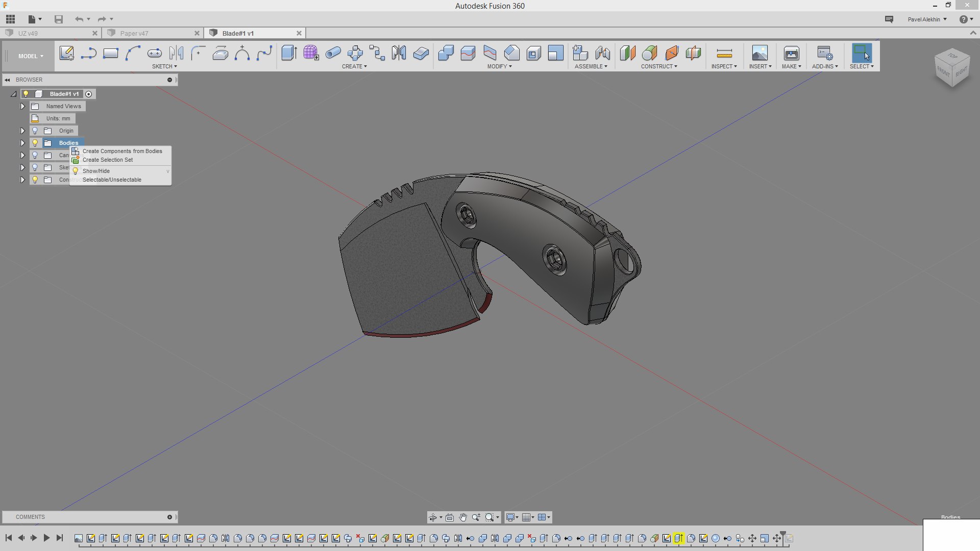Open the MODEL workspace dropdown

coord(31,56)
